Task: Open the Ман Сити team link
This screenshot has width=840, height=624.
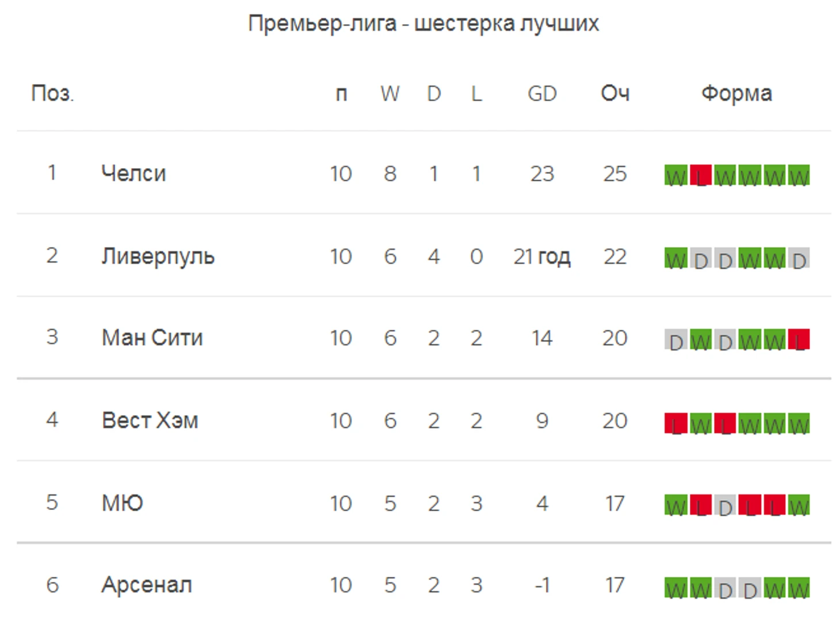Action: 152,338
